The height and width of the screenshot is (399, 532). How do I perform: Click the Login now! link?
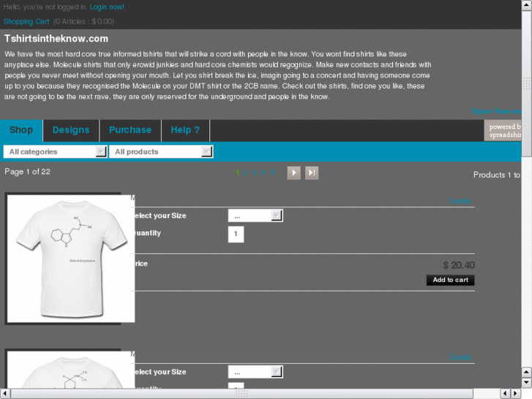[x=107, y=7]
